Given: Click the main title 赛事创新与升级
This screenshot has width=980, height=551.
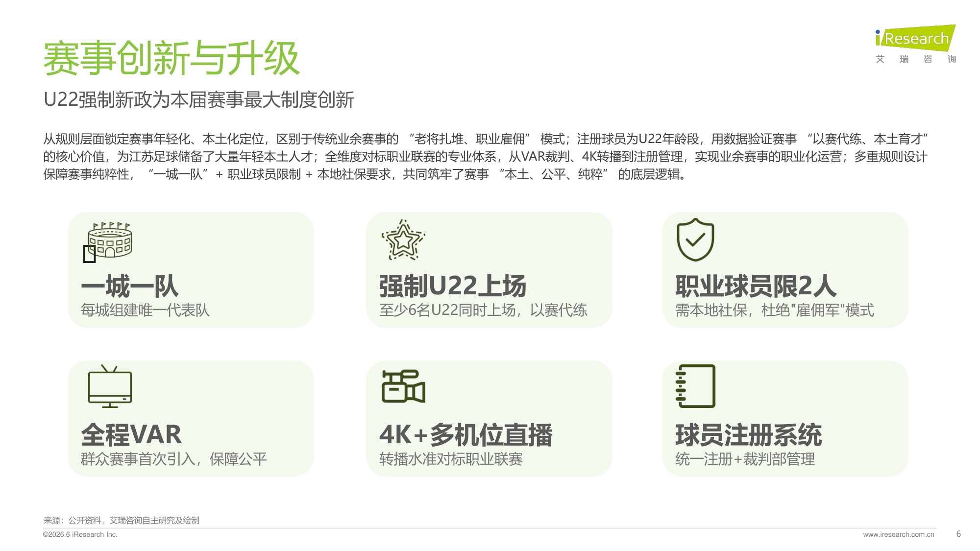Looking at the screenshot, I should tap(171, 59).
